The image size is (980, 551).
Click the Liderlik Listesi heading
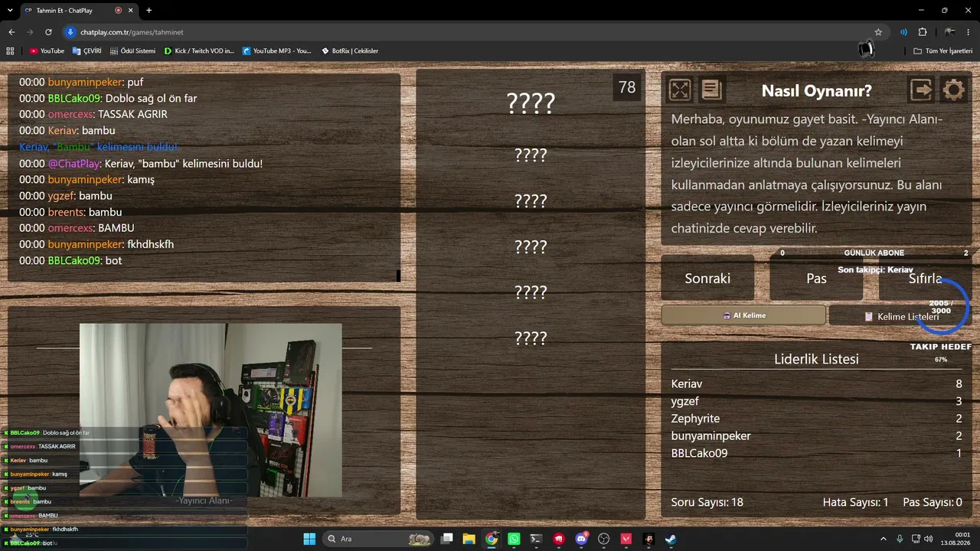coord(816,359)
